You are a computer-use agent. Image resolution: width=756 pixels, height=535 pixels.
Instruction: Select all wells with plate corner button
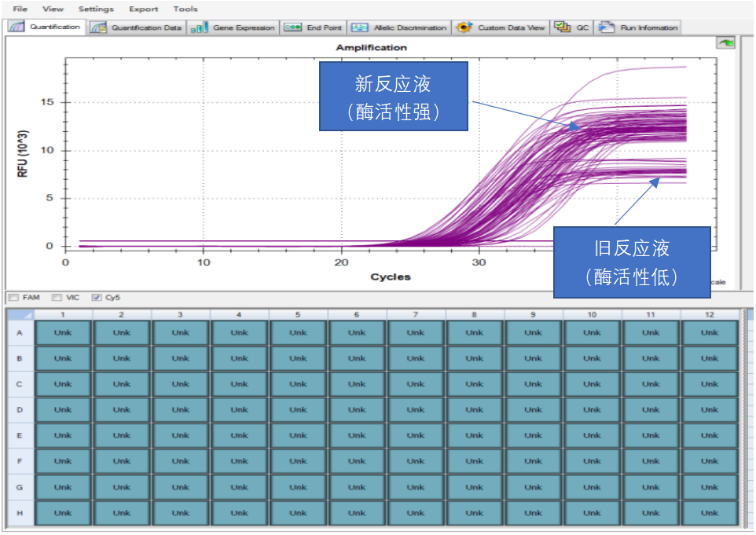pyautogui.click(x=20, y=314)
